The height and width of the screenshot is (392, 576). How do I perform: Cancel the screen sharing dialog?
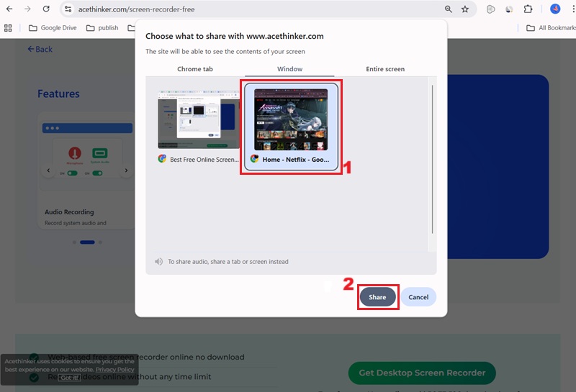[418, 297]
